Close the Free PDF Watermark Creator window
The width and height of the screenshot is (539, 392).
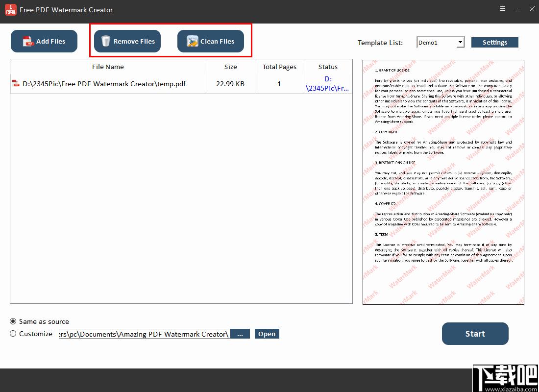click(x=532, y=9)
